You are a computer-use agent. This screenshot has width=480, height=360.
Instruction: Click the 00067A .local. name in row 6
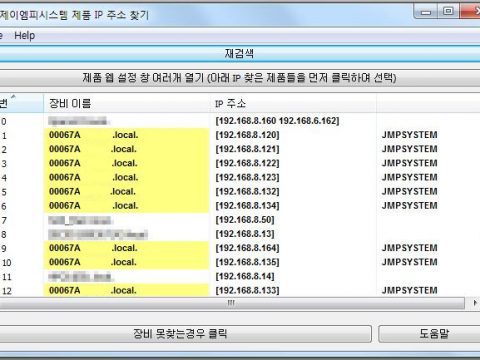(94, 206)
